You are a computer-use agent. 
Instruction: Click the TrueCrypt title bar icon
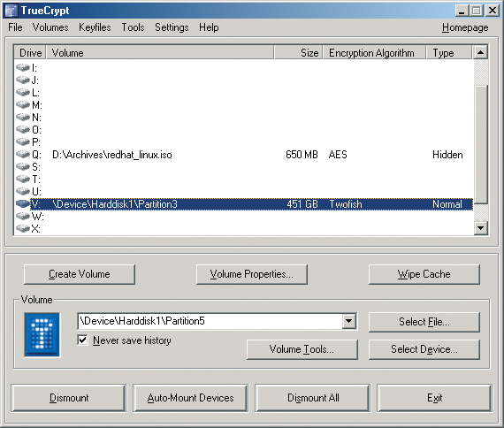coord(11,11)
